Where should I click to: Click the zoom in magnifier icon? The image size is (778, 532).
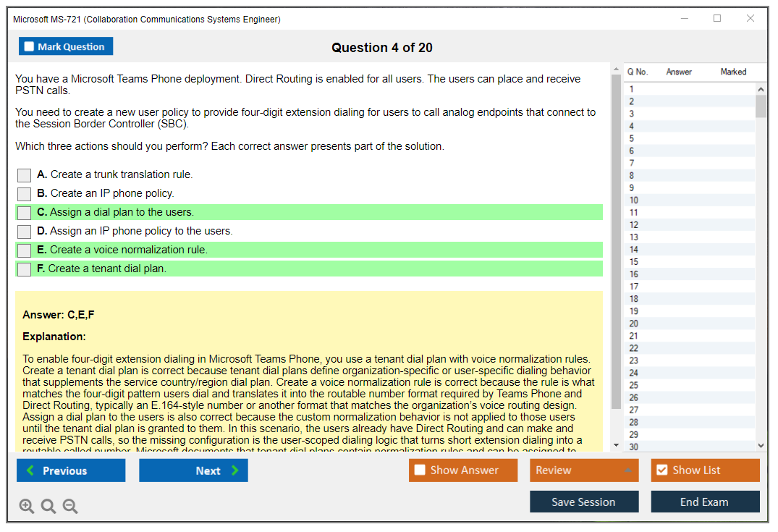[26, 506]
